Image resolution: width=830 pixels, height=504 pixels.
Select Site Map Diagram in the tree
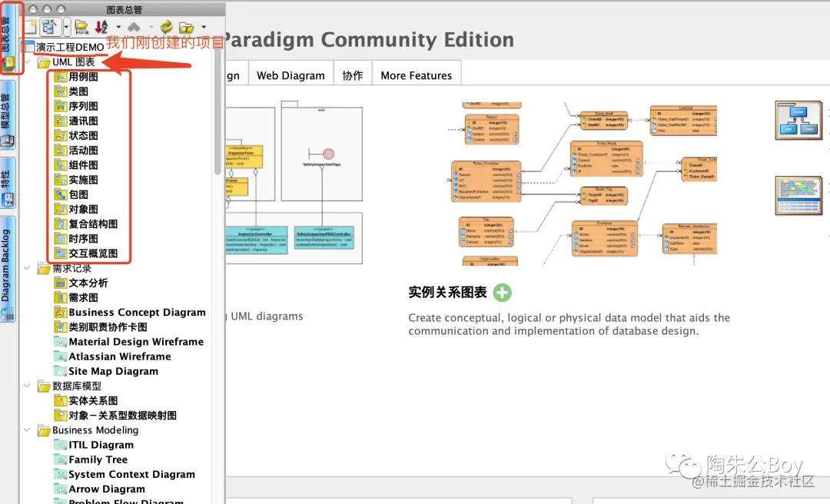point(106,371)
